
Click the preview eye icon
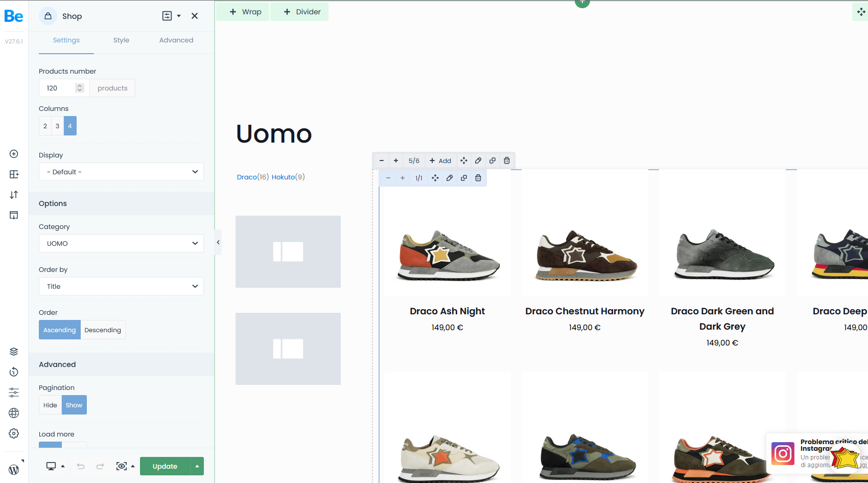pos(122,466)
